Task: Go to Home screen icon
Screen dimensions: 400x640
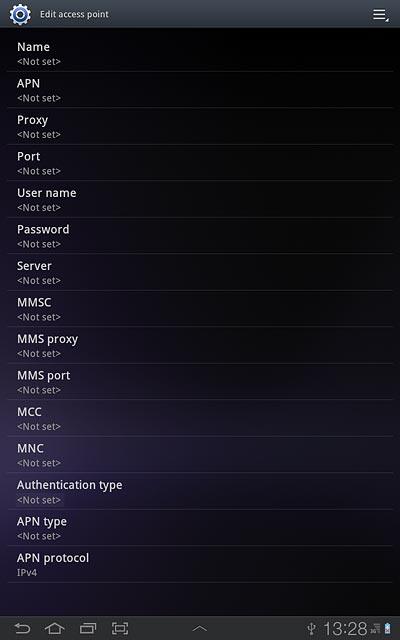Action: point(55,628)
